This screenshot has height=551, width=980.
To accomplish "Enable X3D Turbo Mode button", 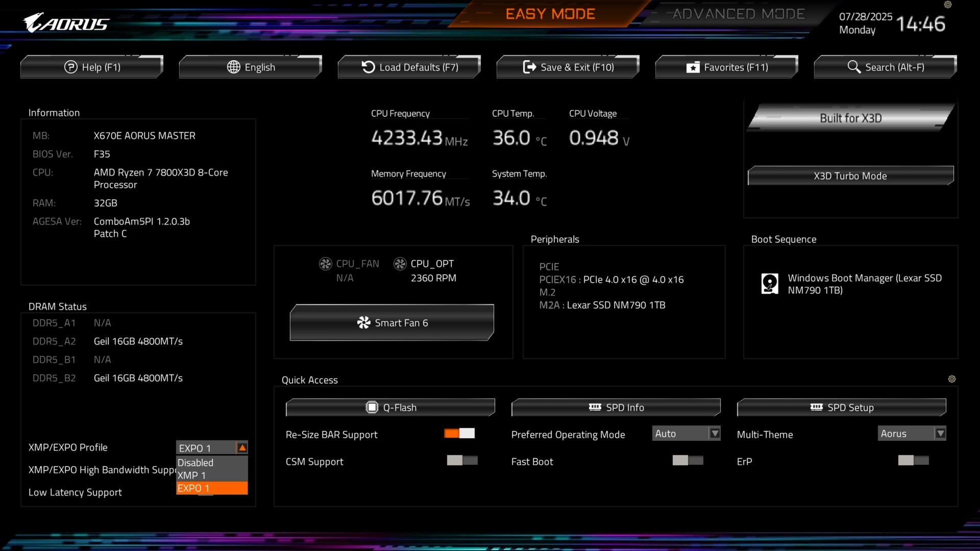I will [850, 176].
